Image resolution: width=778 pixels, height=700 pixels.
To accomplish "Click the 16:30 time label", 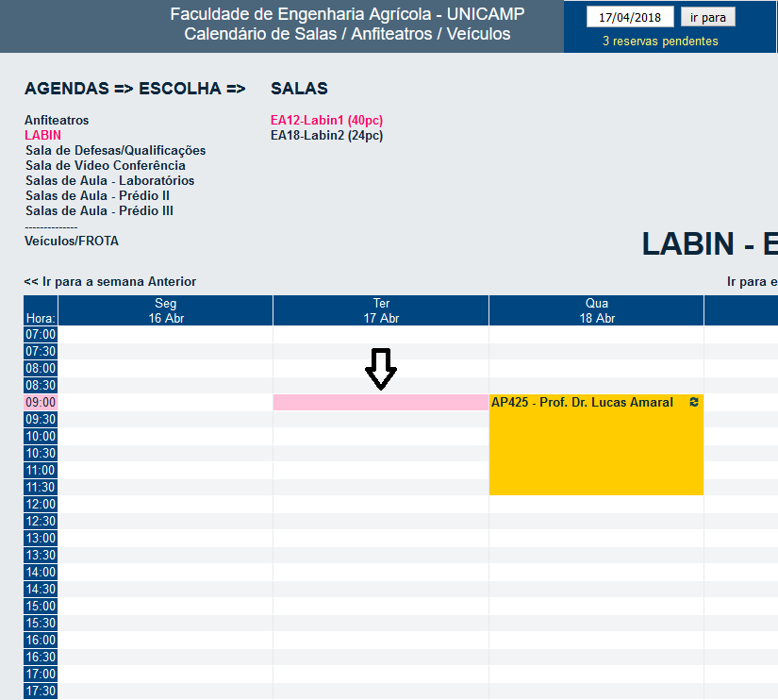I will point(41,657).
